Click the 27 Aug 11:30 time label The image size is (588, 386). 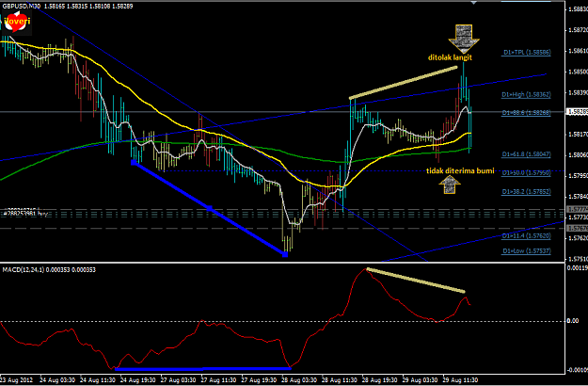click(x=218, y=380)
